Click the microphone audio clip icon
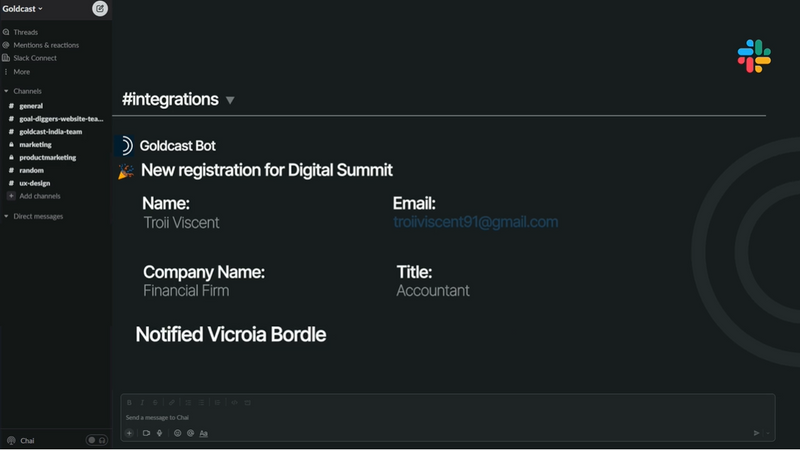Viewport: 800px width, 450px height. point(159,433)
